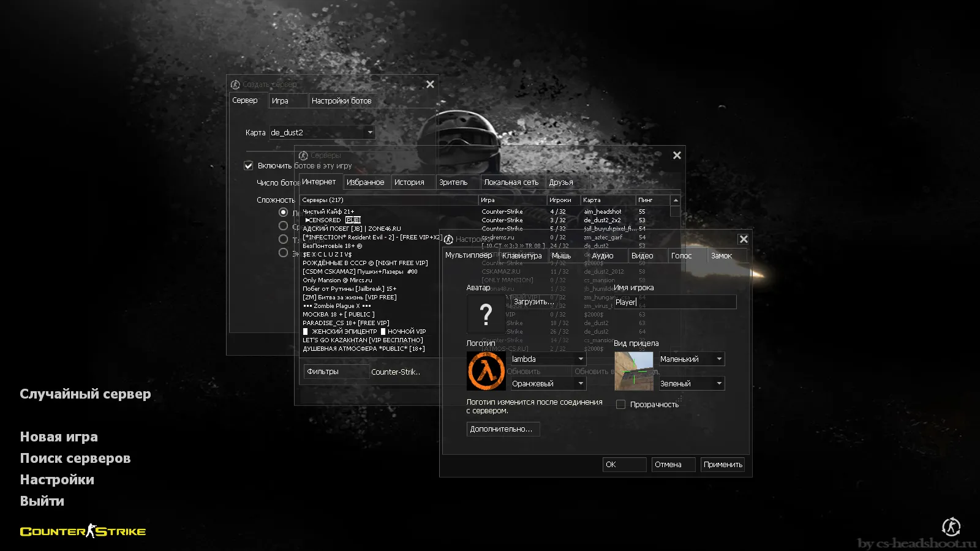Click the CS icon on Создать сервер title bar
The height and width of the screenshot is (551, 980).
[235, 84]
